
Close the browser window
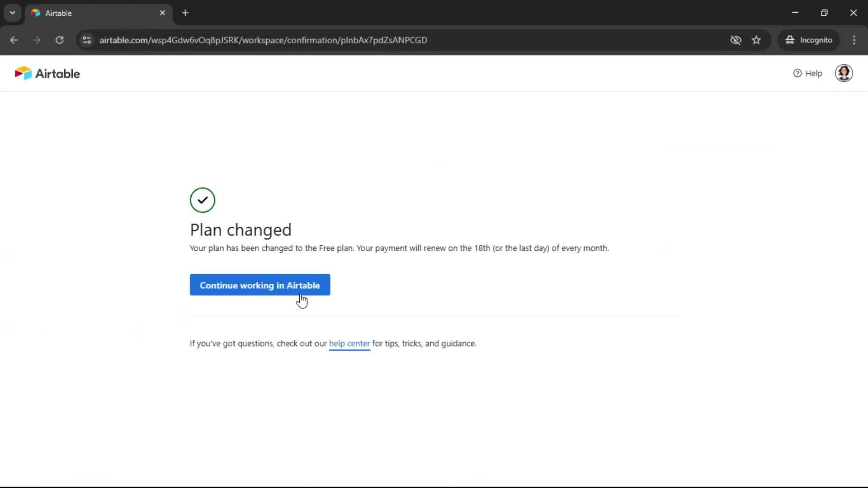(x=853, y=13)
